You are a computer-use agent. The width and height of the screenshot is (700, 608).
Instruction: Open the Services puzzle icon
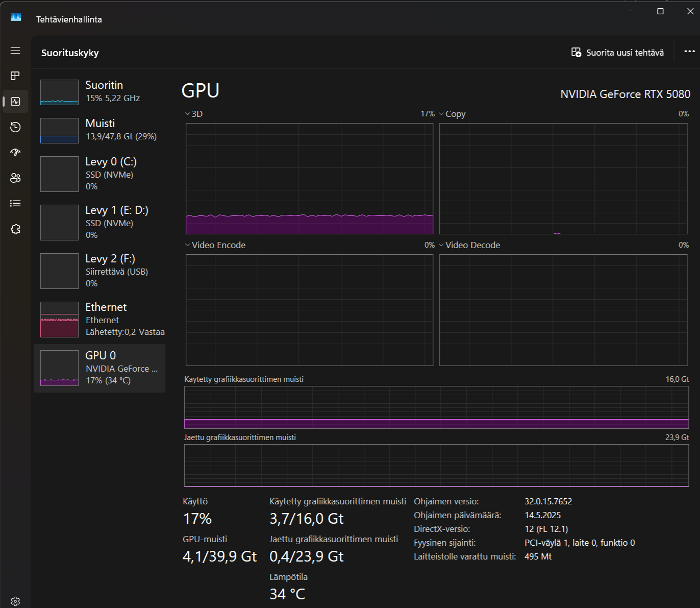point(15,229)
